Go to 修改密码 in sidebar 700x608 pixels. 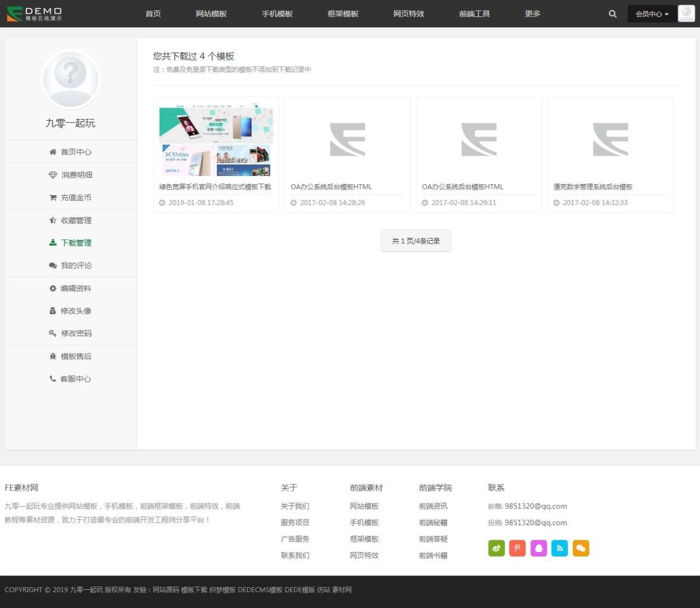coord(76,333)
